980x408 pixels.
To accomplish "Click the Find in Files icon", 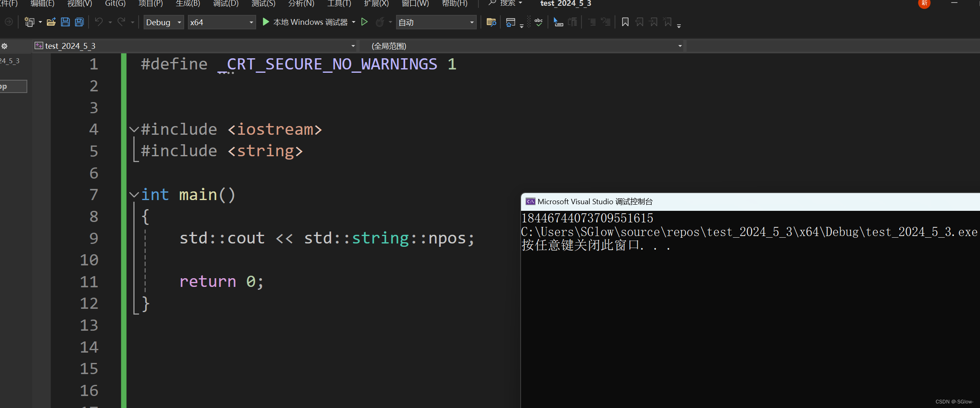I will click(491, 22).
